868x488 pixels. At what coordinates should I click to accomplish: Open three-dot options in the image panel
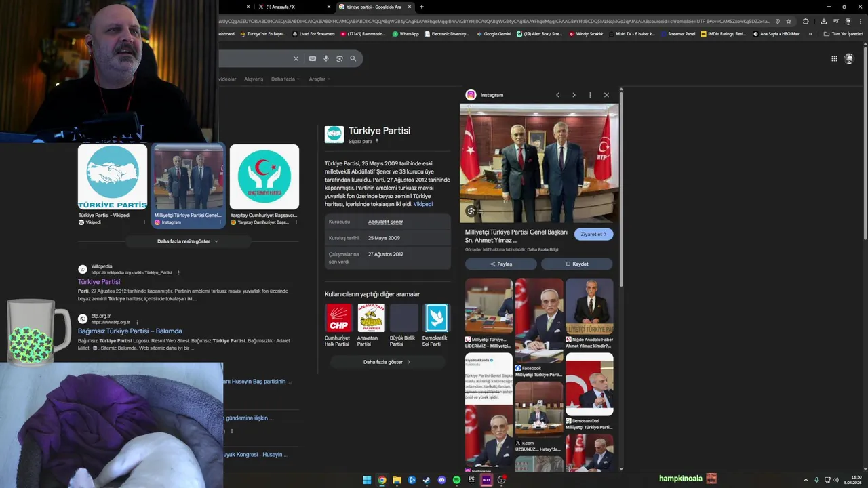[590, 95]
